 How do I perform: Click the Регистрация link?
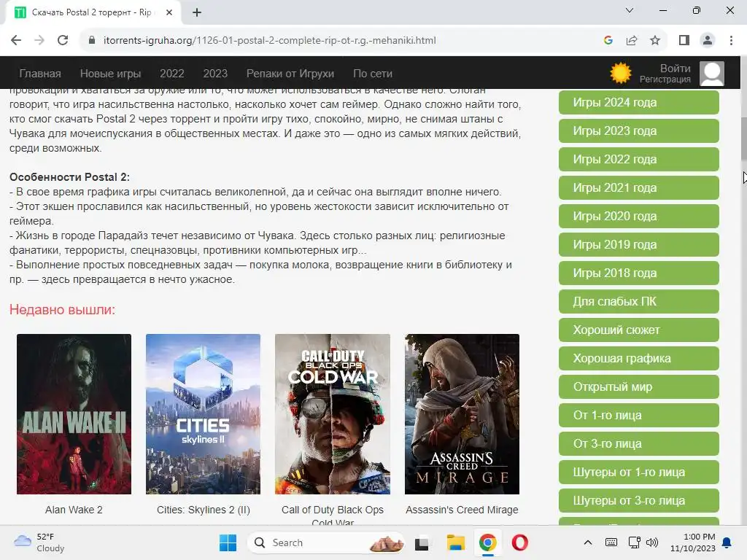(x=665, y=79)
